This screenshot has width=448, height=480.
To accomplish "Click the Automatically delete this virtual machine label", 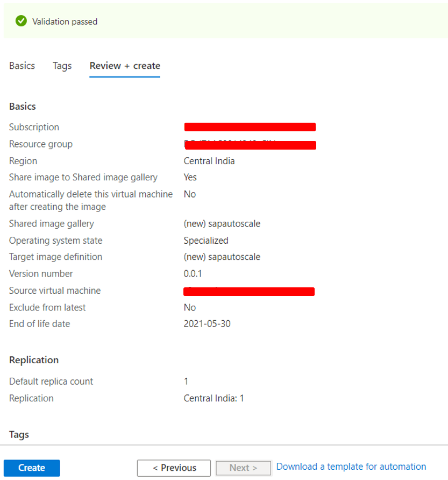I will (x=91, y=200).
